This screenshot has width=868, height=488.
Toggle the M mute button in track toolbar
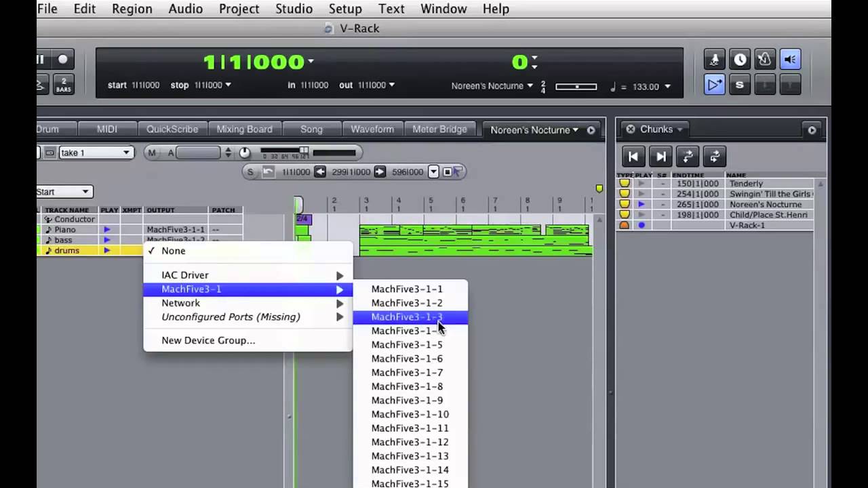point(152,153)
